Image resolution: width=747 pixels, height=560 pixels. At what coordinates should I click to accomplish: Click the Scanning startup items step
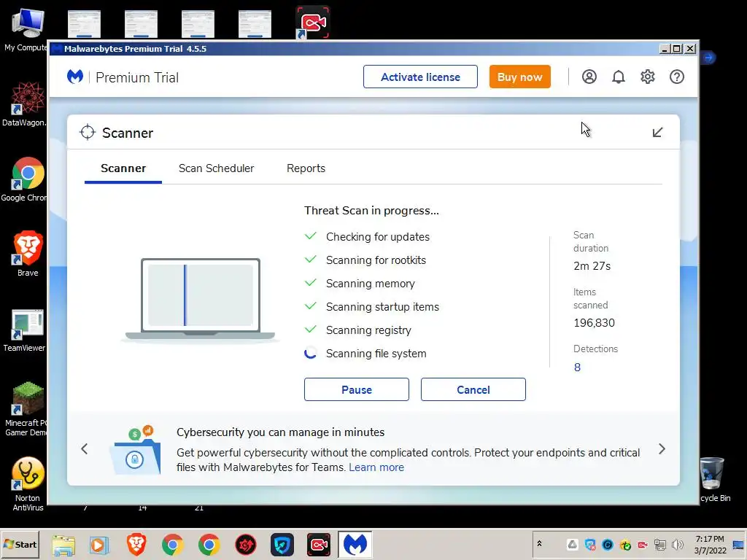tap(382, 307)
